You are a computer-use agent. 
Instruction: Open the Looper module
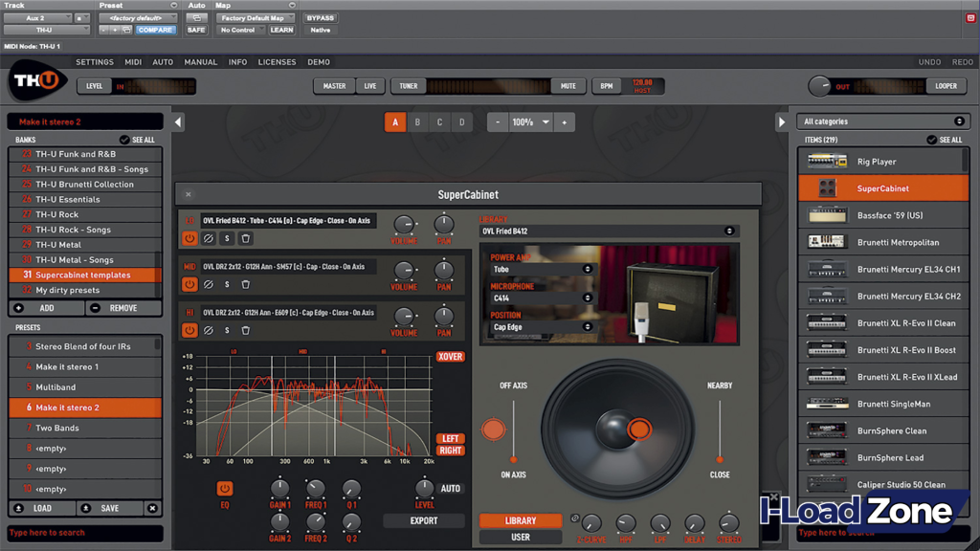point(946,85)
